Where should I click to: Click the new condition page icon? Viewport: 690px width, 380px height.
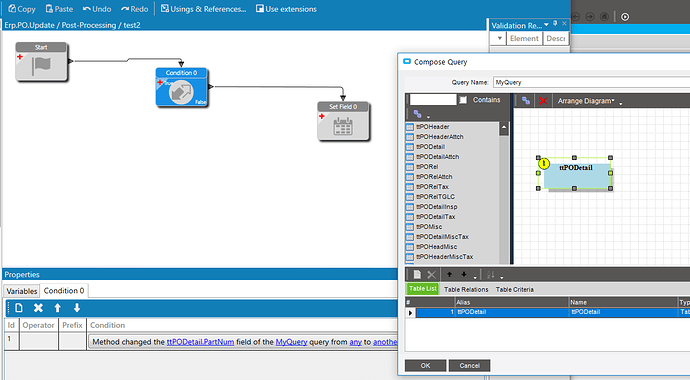coord(19,308)
